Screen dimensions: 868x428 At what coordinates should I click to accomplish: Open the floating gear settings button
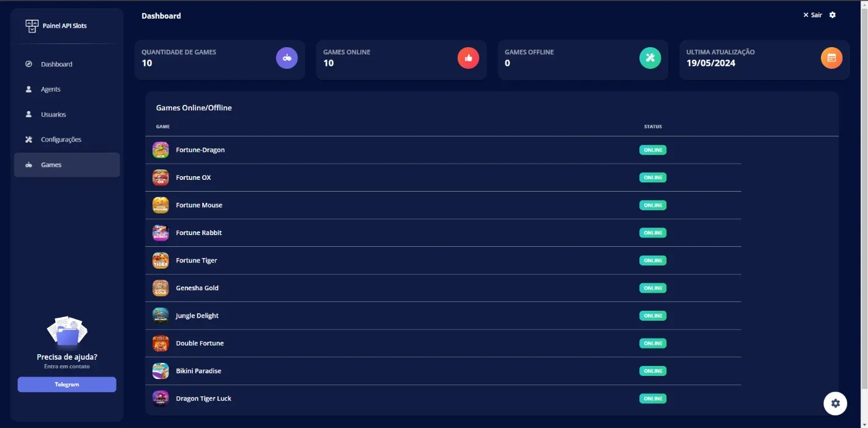coord(835,403)
